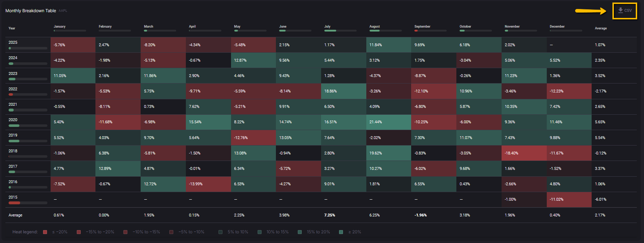Viewport: 644px width, 243px height.
Task: Click the August 2020 cell showing 21.44%
Action: [x=389, y=122]
